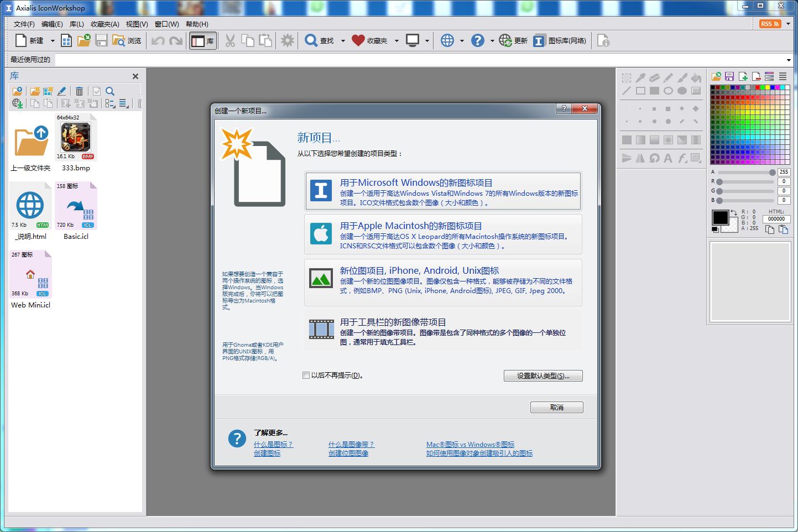Open the 帮助(H) menu
The height and width of the screenshot is (532, 798).
click(x=197, y=24)
